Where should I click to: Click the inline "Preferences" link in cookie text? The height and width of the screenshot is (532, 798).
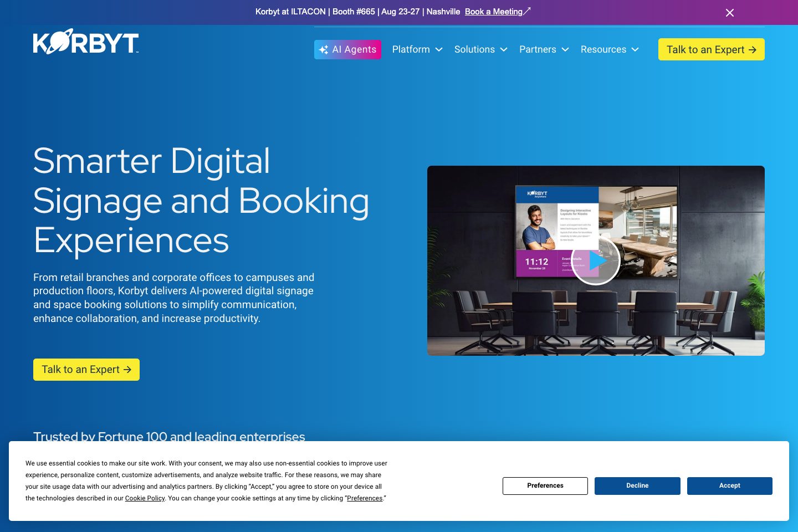point(365,498)
